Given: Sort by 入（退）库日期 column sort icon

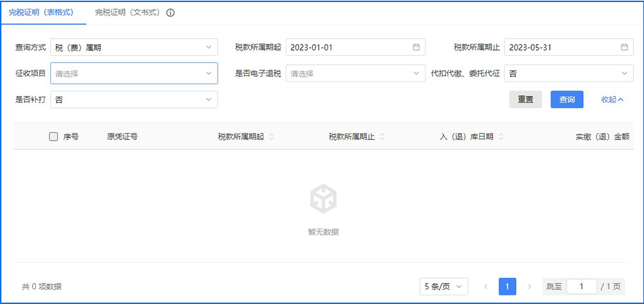Looking at the screenshot, I should pyautogui.click(x=501, y=137).
